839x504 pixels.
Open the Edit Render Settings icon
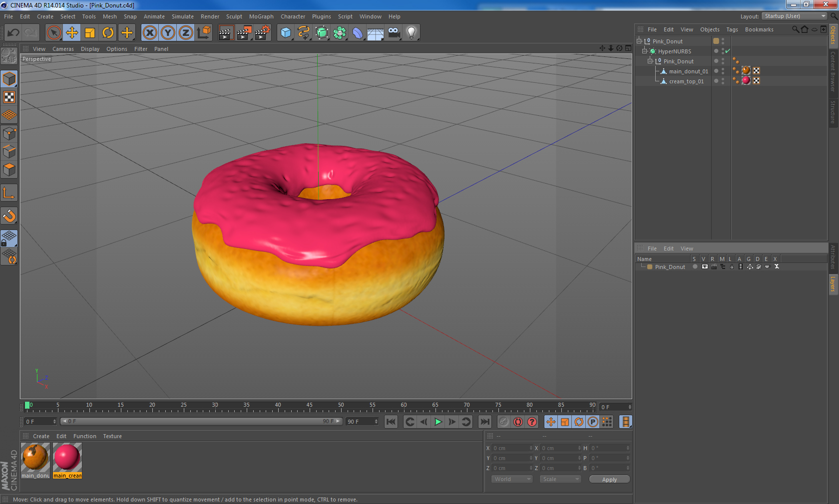pyautogui.click(x=263, y=33)
